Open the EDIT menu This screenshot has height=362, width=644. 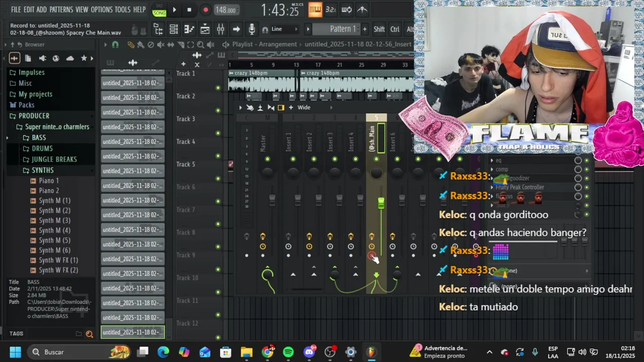pos(29,10)
